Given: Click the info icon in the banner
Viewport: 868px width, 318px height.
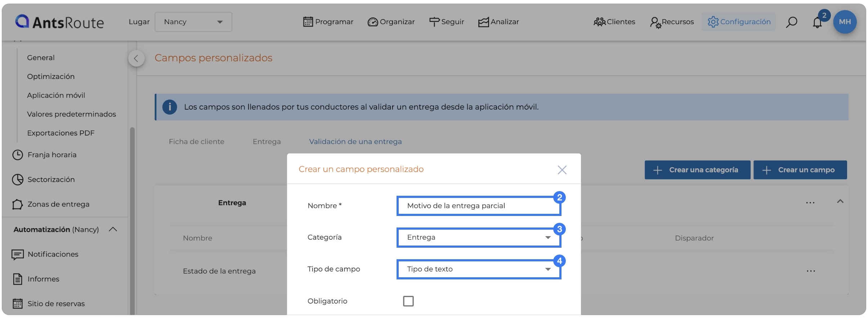Looking at the screenshot, I should (x=170, y=107).
